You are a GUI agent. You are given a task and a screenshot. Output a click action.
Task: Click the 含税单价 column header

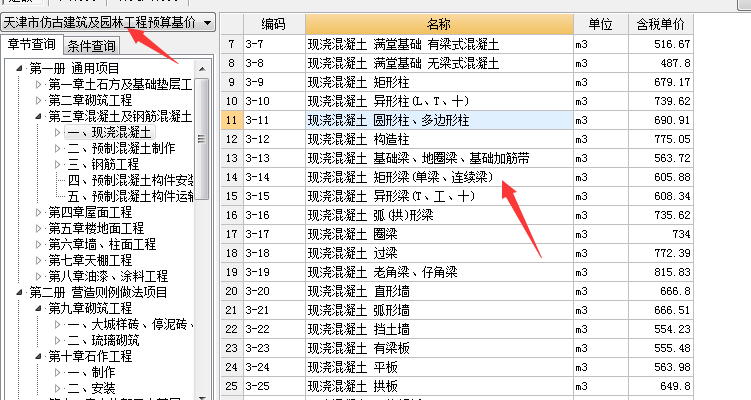(x=660, y=24)
